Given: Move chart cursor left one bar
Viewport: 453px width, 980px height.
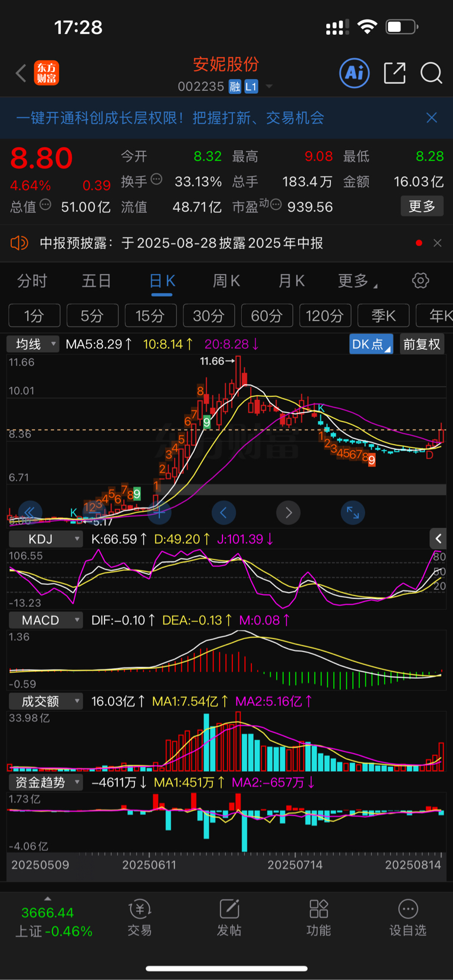Looking at the screenshot, I should tap(224, 512).
